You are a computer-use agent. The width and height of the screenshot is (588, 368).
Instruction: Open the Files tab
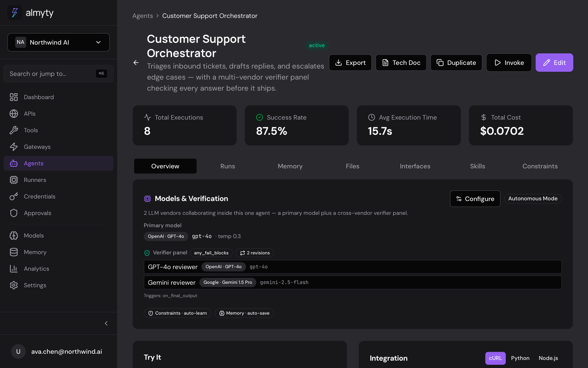click(x=353, y=166)
